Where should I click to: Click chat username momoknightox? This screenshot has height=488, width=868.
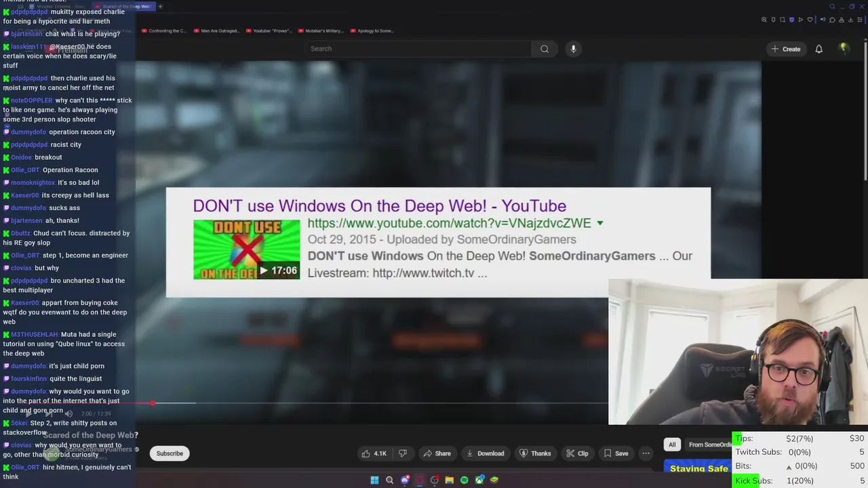coord(33,182)
